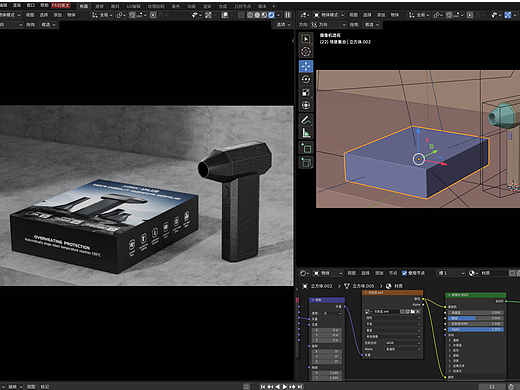520x390 pixels.
Task: Open 选项 button in left viewport
Action: [x=283, y=25]
